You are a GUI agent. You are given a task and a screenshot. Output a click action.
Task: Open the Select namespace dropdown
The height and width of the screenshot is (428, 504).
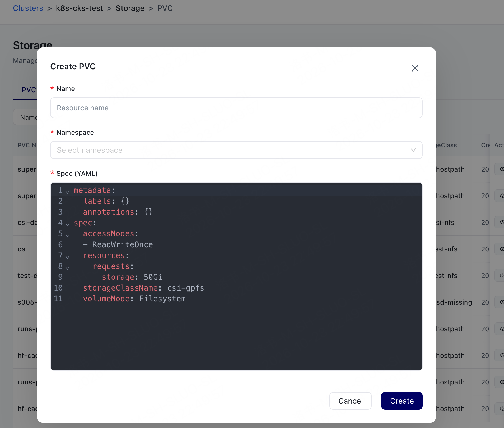pyautogui.click(x=236, y=150)
